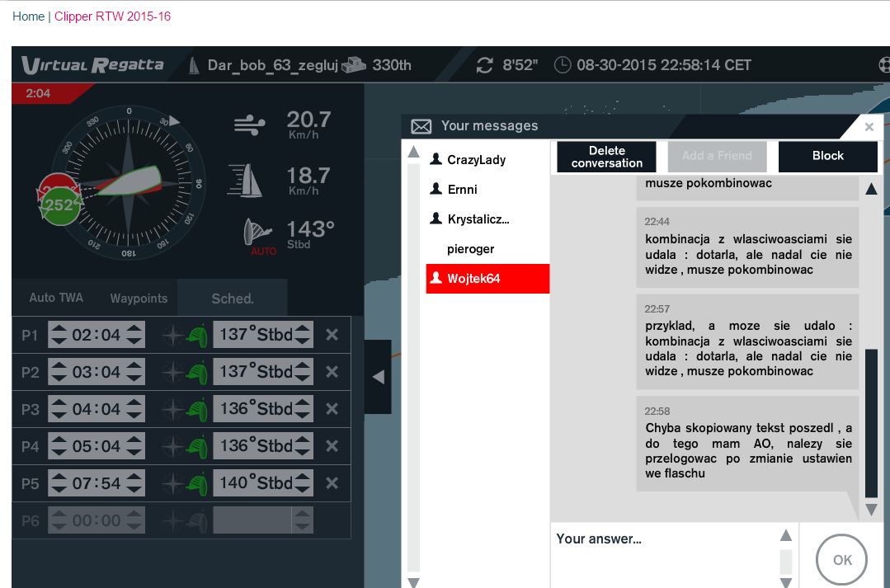Increase the P1 137° Stbd angle
This screenshot has width=890, height=588.
point(303,328)
